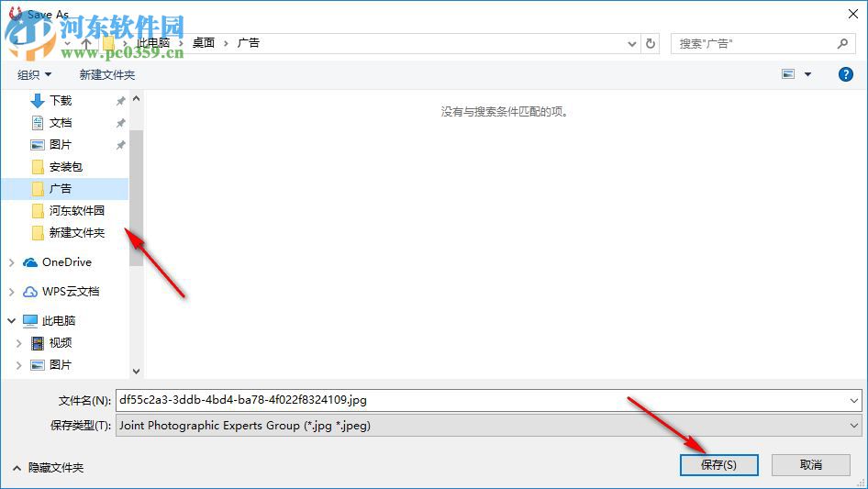Refresh the current folder view
This screenshot has width=868, height=489.
(x=651, y=43)
